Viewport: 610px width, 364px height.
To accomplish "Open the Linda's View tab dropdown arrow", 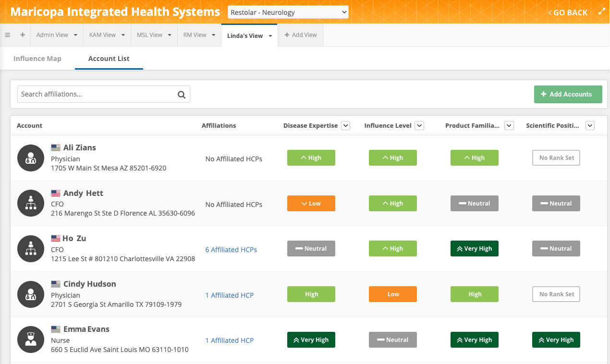I will pos(270,36).
